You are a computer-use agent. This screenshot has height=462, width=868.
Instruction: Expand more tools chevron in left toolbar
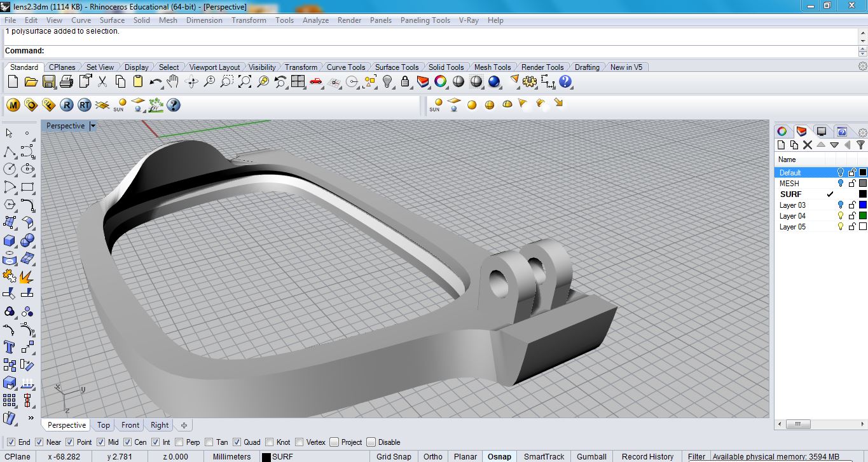30,418
